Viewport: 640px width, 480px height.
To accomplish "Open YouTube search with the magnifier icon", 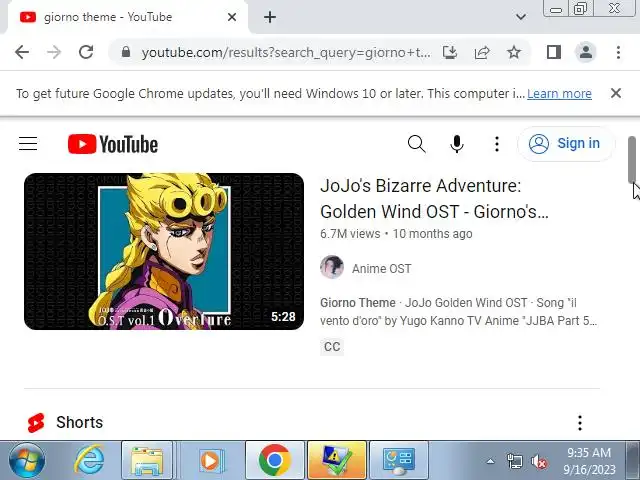I will (416, 144).
